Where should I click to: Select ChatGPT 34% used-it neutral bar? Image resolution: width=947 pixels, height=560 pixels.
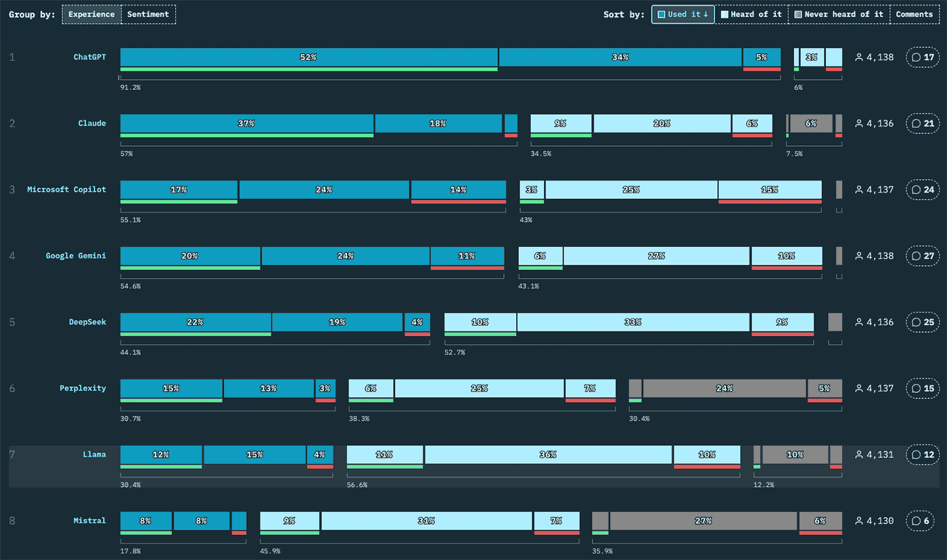[620, 57]
